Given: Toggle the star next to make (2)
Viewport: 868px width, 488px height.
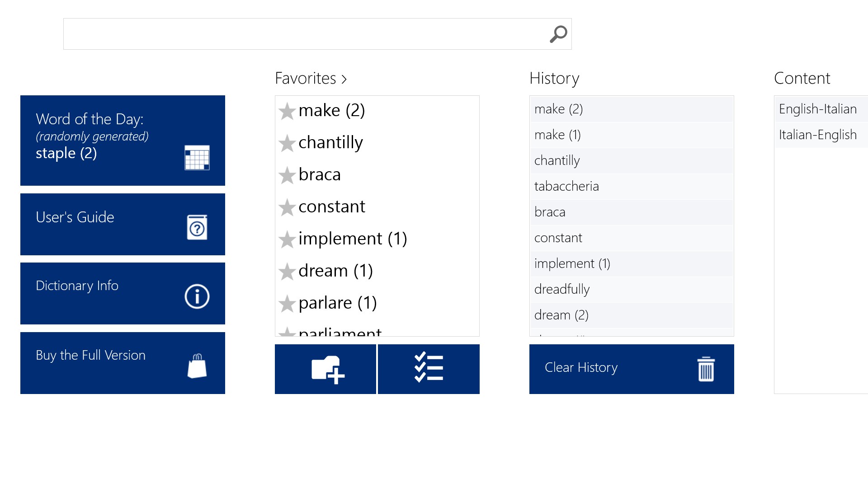Looking at the screenshot, I should click(287, 112).
